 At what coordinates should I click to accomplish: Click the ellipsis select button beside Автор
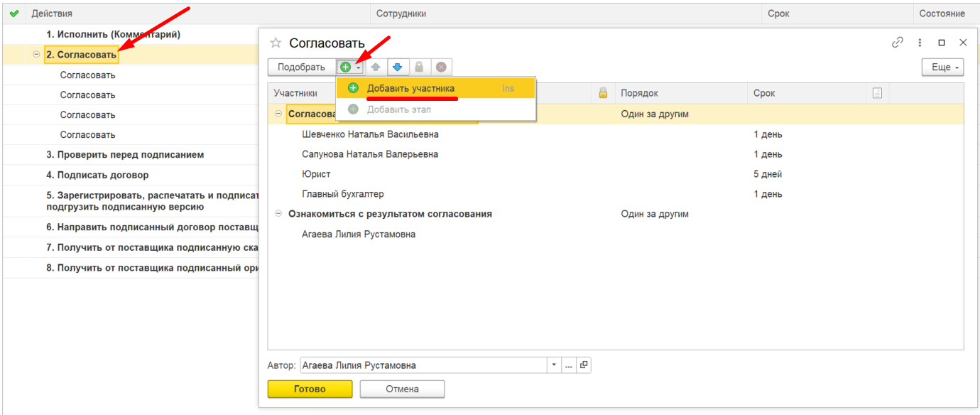click(569, 365)
